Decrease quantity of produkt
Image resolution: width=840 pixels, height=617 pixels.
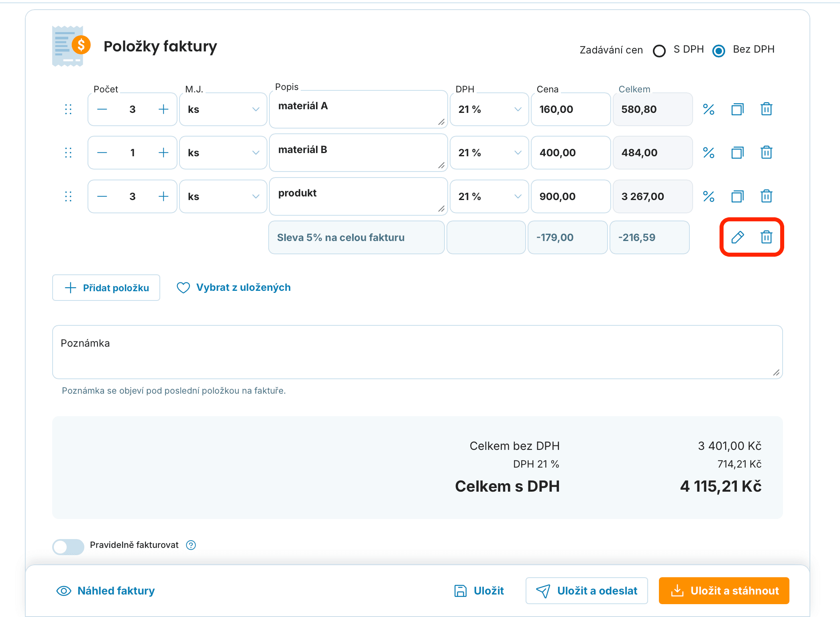[x=102, y=196]
